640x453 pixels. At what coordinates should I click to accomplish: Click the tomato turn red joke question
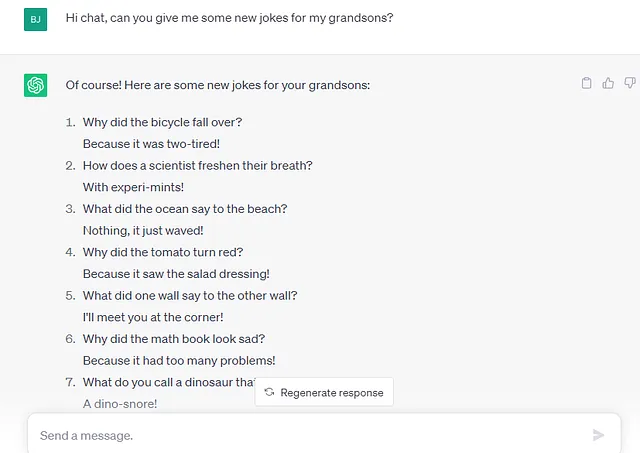click(x=162, y=252)
